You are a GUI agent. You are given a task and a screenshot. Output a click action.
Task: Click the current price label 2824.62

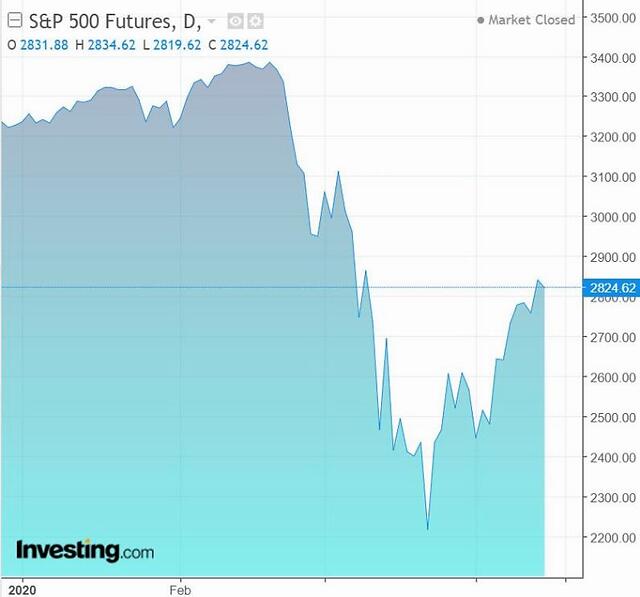click(611, 288)
